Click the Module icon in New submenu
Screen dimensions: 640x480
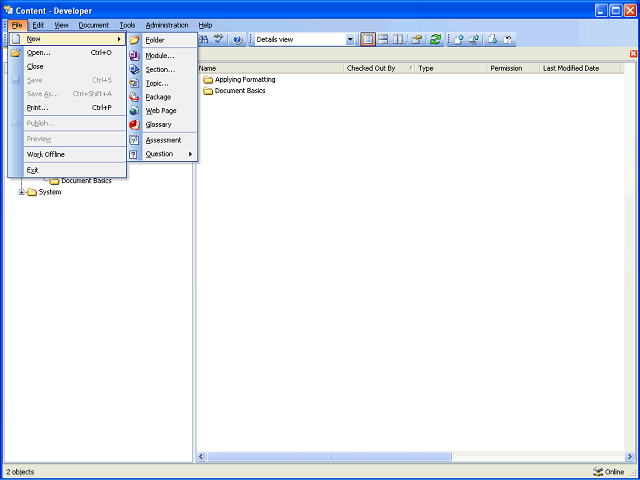(x=134, y=56)
